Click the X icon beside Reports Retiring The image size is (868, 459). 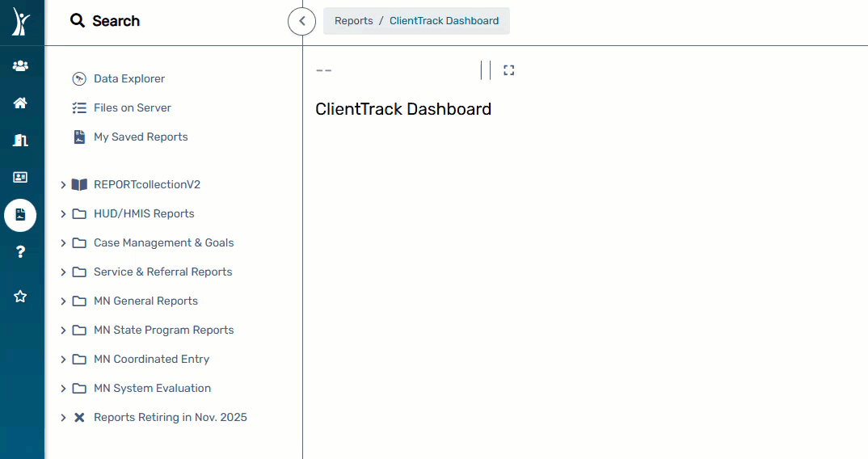[x=79, y=418]
